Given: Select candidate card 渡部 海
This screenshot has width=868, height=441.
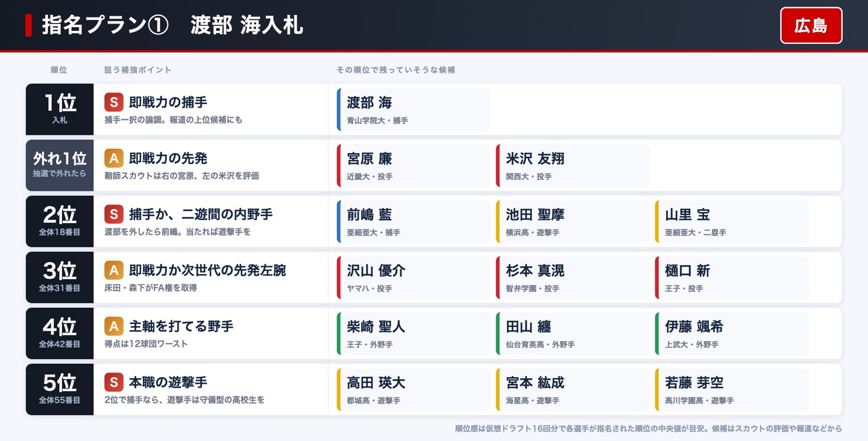Looking at the screenshot, I should (x=414, y=110).
